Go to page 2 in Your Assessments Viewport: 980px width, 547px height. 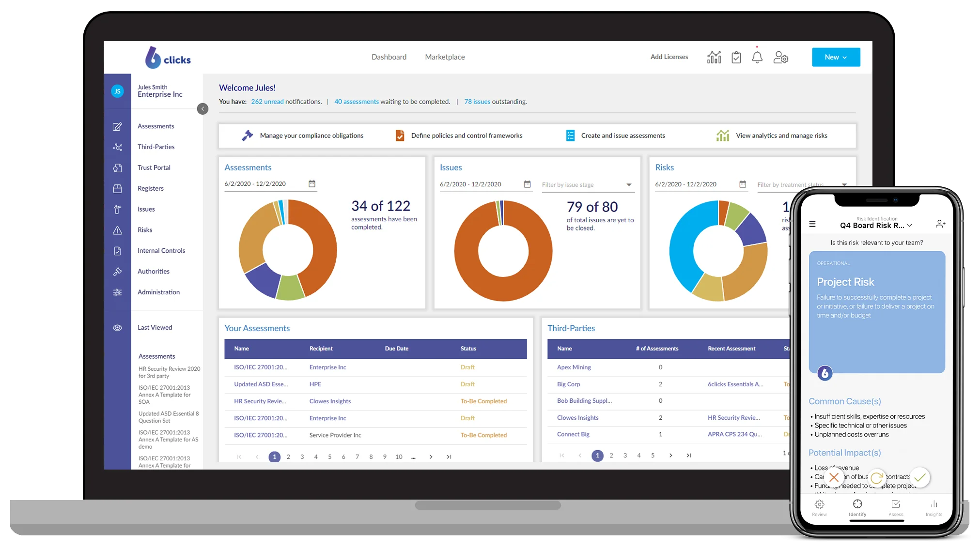pyautogui.click(x=288, y=456)
